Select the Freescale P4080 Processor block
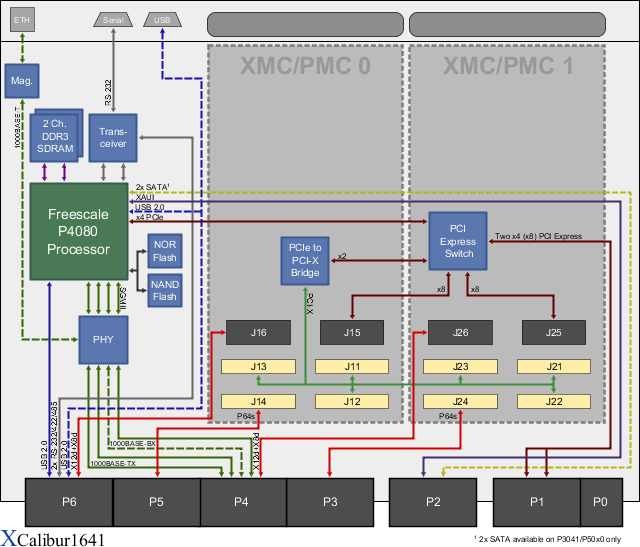 click(x=79, y=231)
